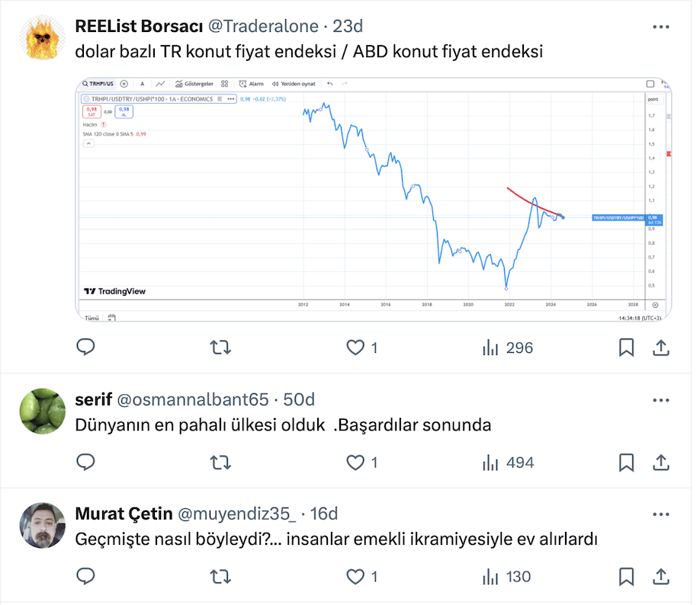View analytics showing 130 views
The width and height of the screenshot is (700, 605).
tap(508, 577)
